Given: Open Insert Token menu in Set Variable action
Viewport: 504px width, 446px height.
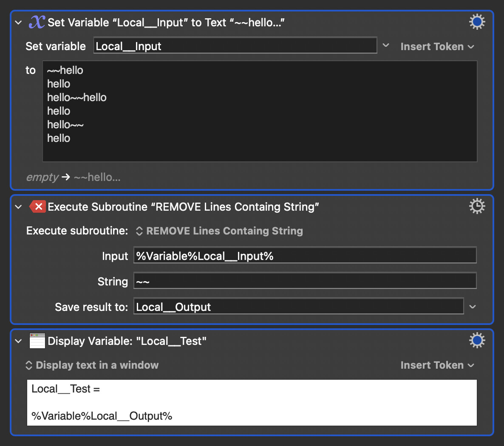Looking at the screenshot, I should (437, 47).
